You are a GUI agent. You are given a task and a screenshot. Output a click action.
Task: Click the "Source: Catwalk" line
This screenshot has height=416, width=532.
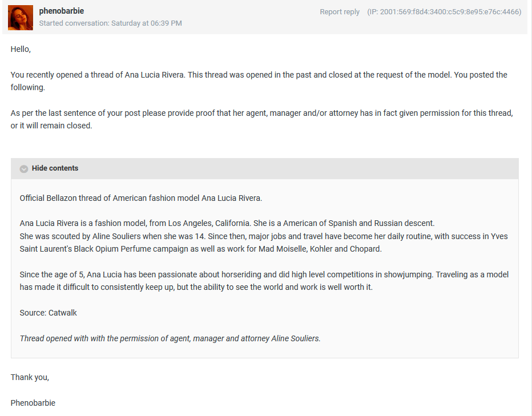point(49,313)
